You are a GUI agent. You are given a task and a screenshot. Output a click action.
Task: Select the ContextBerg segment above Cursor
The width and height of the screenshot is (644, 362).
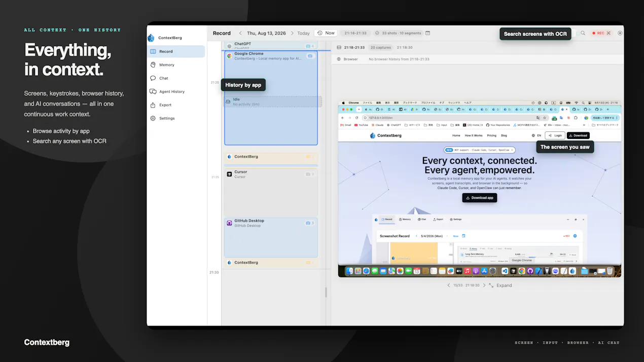click(271, 158)
